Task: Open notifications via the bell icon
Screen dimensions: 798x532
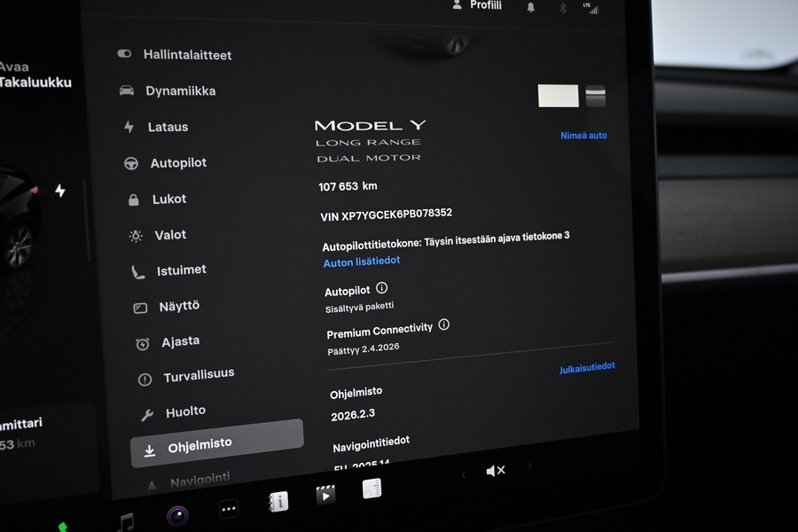Action: [x=531, y=7]
